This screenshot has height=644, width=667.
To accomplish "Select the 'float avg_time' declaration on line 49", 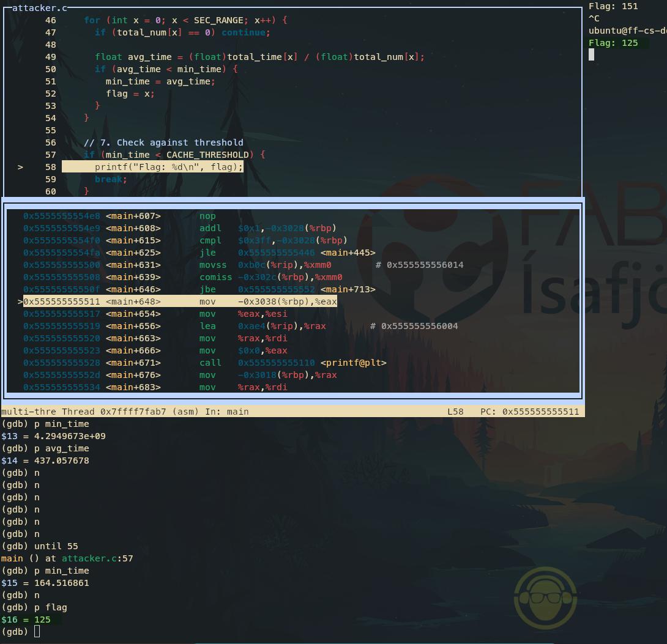I will point(259,57).
